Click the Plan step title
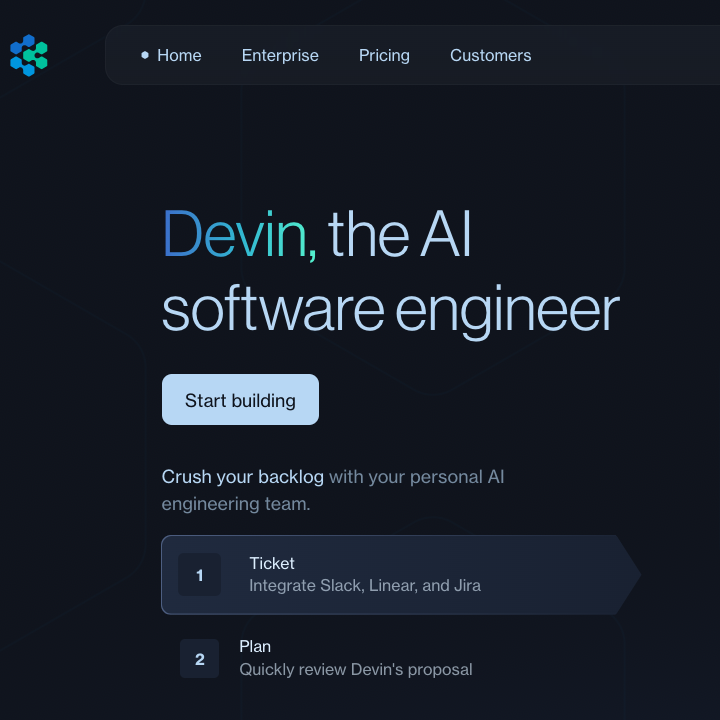Image resolution: width=720 pixels, height=720 pixels. tap(255, 647)
